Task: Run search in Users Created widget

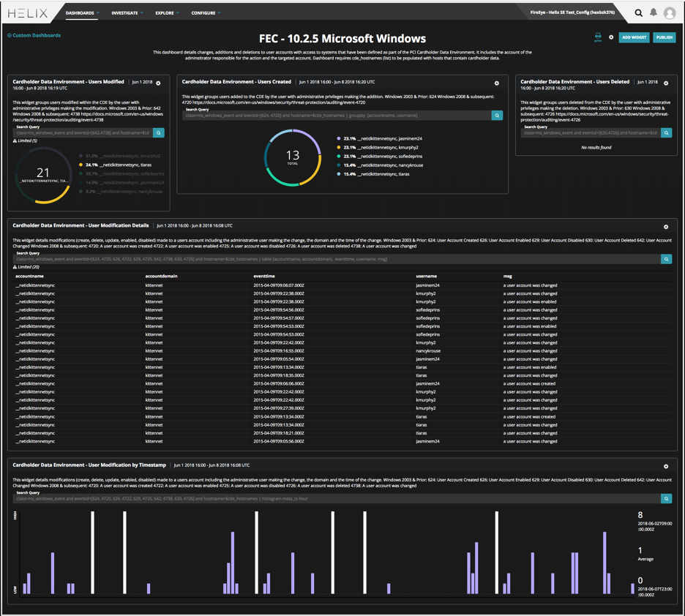Action: pyautogui.click(x=497, y=116)
